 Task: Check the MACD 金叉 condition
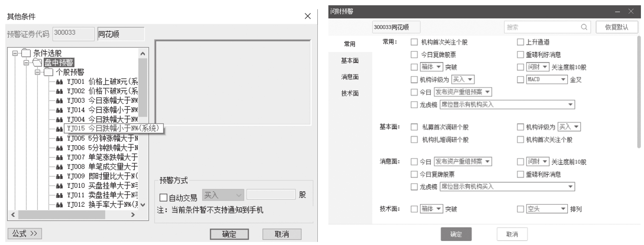point(521,80)
